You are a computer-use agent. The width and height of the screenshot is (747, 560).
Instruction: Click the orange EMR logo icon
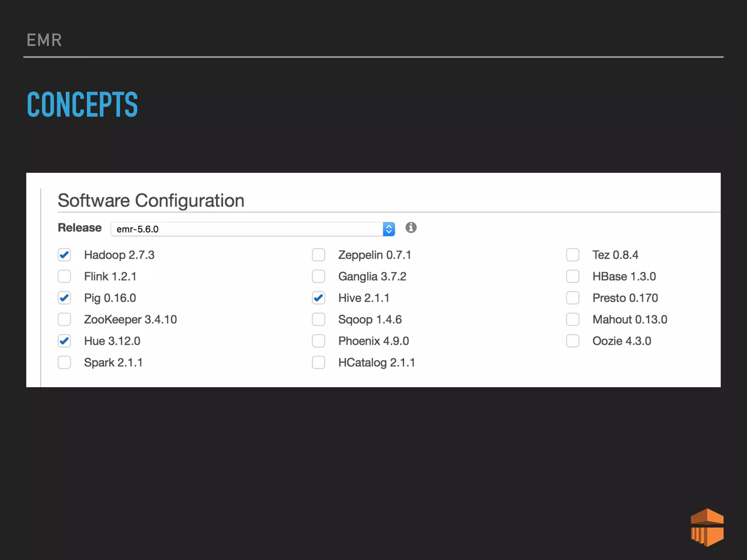pos(707,527)
